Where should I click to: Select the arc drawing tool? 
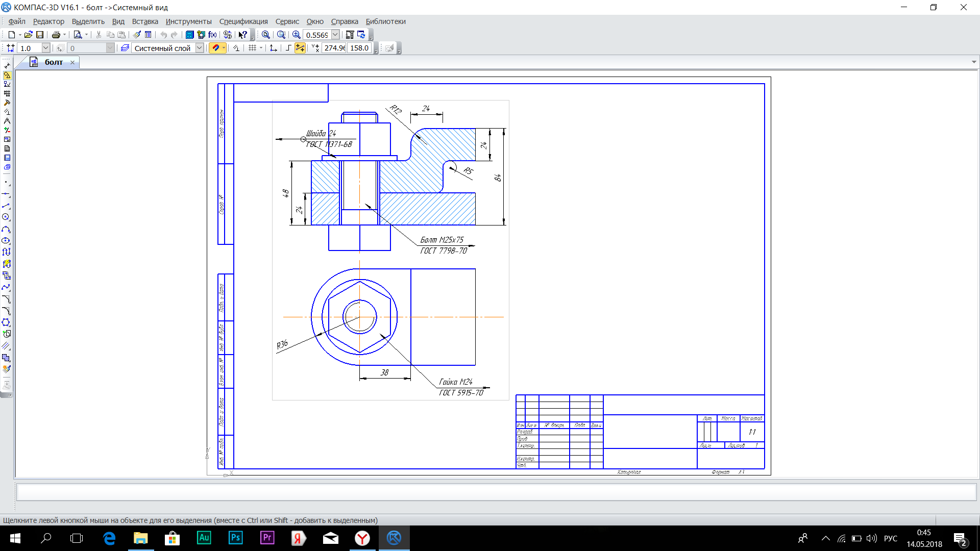[x=6, y=229]
